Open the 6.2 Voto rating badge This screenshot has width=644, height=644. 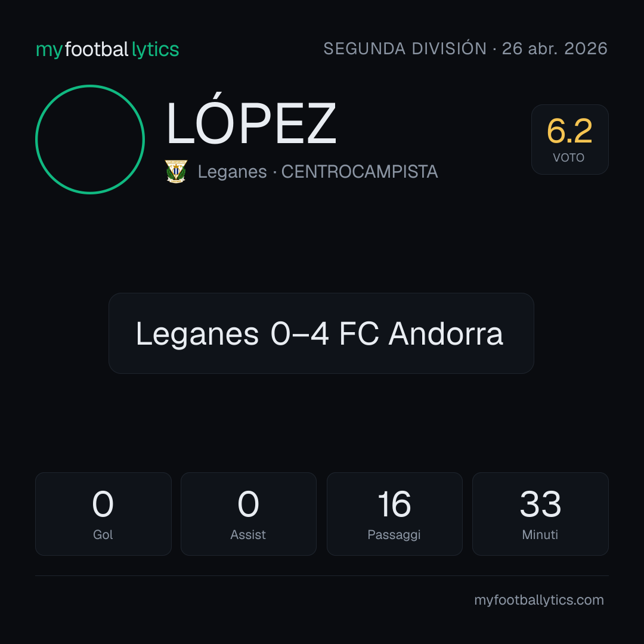click(x=569, y=139)
